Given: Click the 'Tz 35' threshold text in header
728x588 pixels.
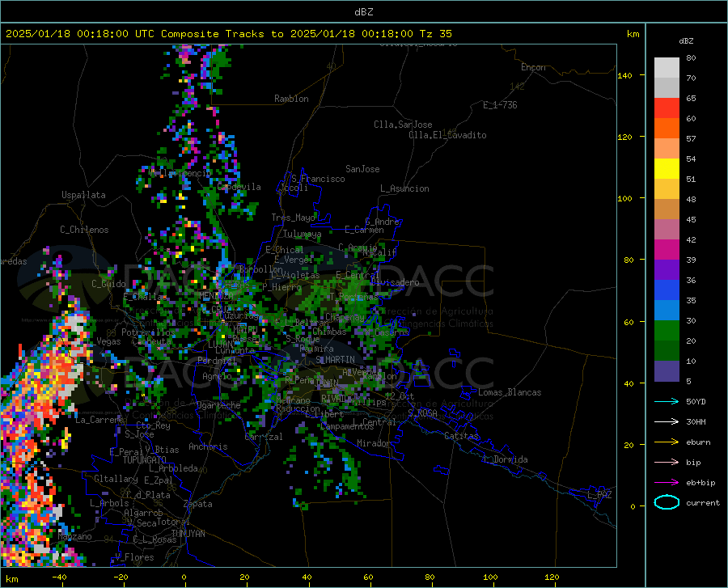Looking at the screenshot, I should click(435, 34).
